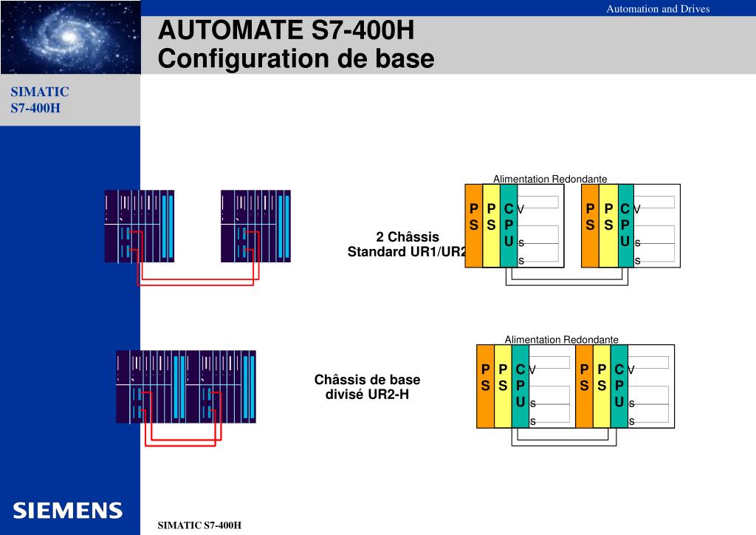Click the 'AUTOMATE S7-400H' title line
This screenshot has height=535, width=756.
click(286, 30)
